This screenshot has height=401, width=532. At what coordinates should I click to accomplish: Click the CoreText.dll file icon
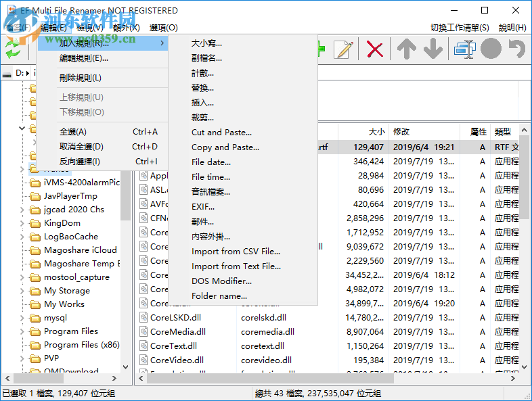point(144,346)
